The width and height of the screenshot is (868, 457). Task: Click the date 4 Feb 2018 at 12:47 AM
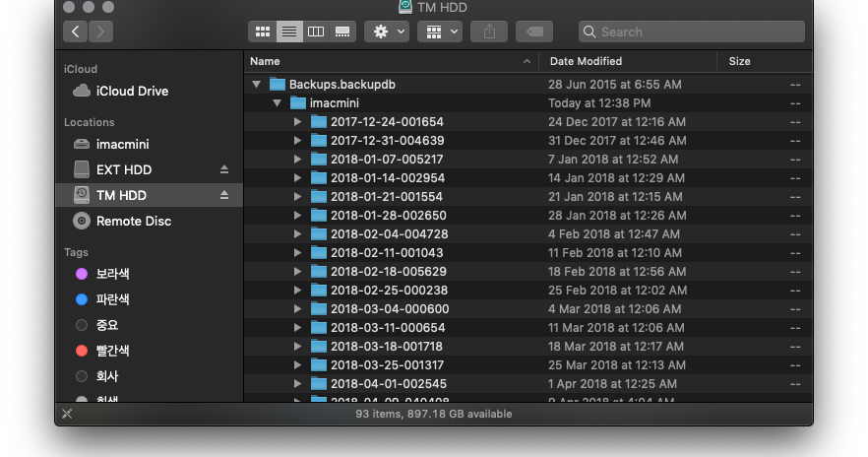pyautogui.click(x=614, y=234)
